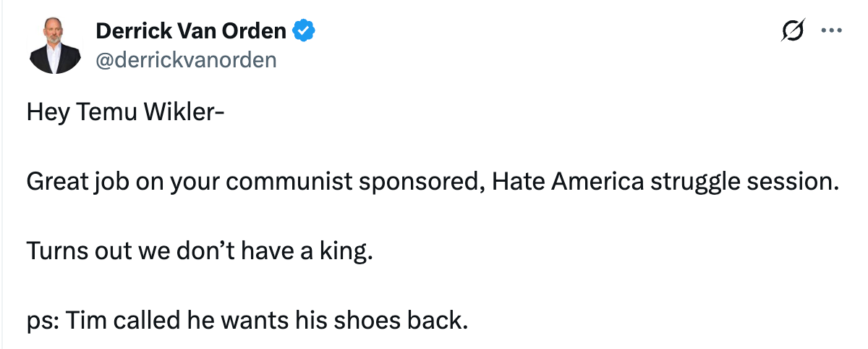Click the @derrickvanorden handle

coord(186,59)
